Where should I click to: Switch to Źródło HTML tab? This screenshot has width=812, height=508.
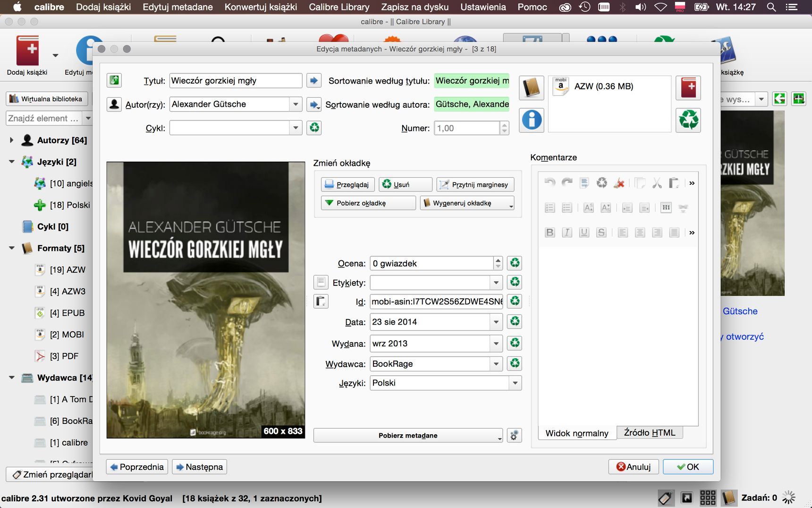click(650, 432)
